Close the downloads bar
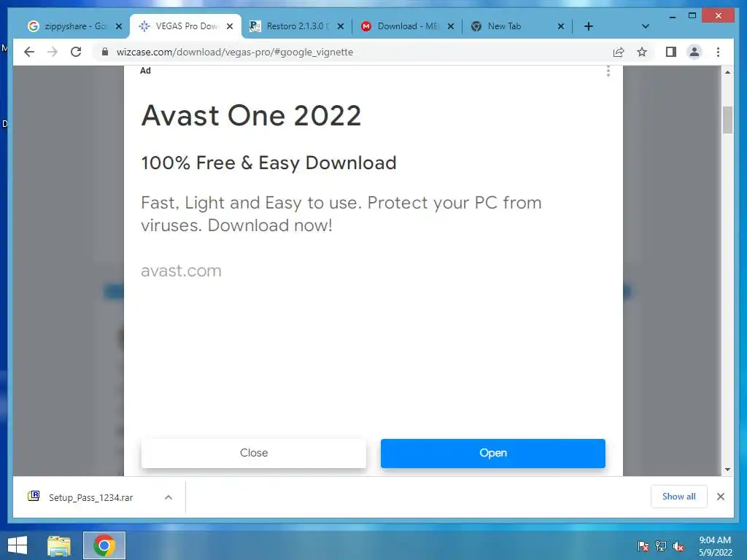This screenshot has height=560, width=747. pyautogui.click(x=721, y=497)
